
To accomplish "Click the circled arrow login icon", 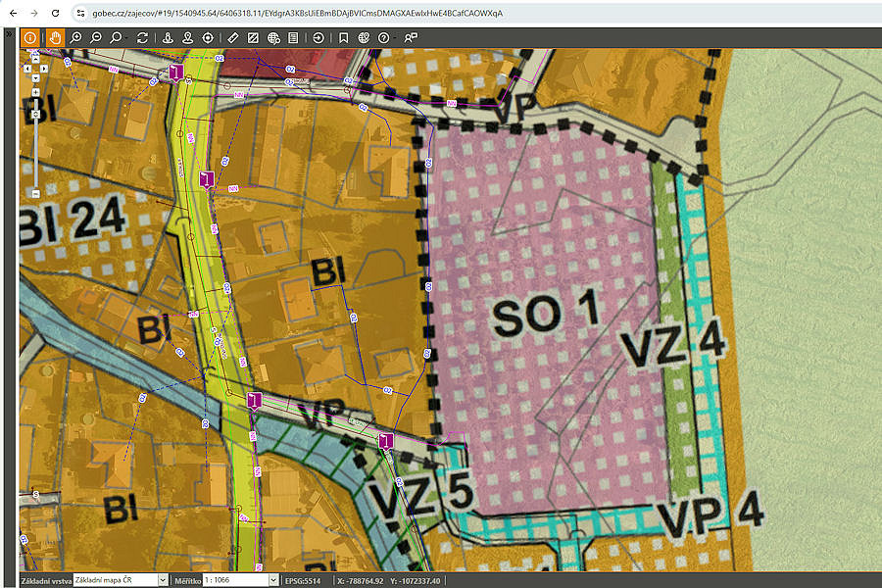I will click(318, 37).
